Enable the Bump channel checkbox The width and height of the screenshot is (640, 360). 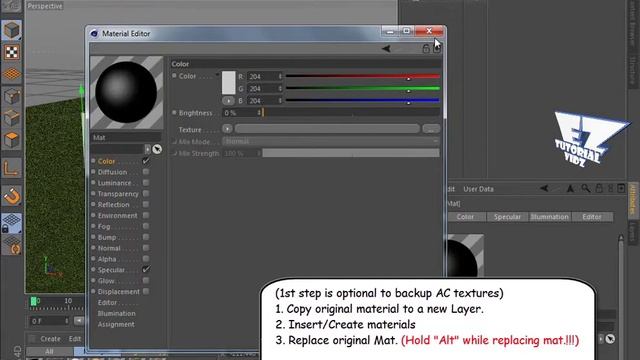click(146, 237)
